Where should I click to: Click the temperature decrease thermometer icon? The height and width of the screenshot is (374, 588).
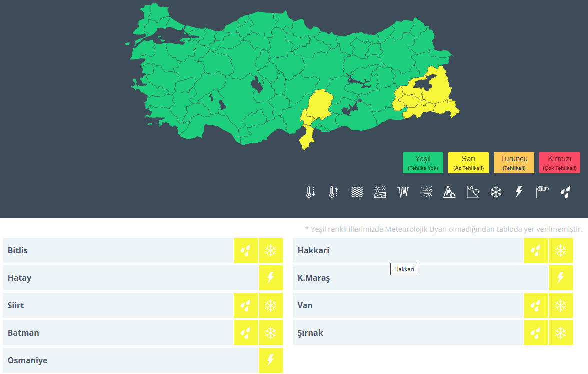pos(311,192)
